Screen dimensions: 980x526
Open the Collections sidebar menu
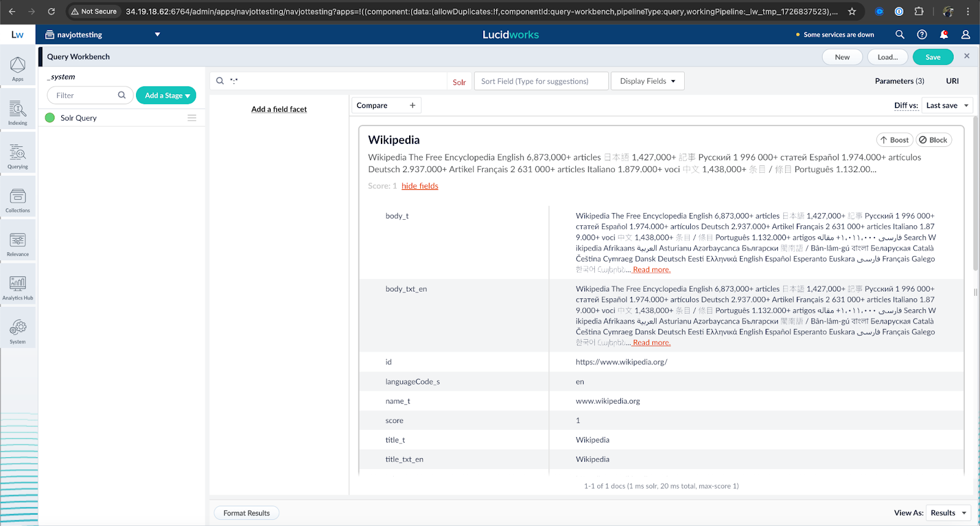coord(18,200)
